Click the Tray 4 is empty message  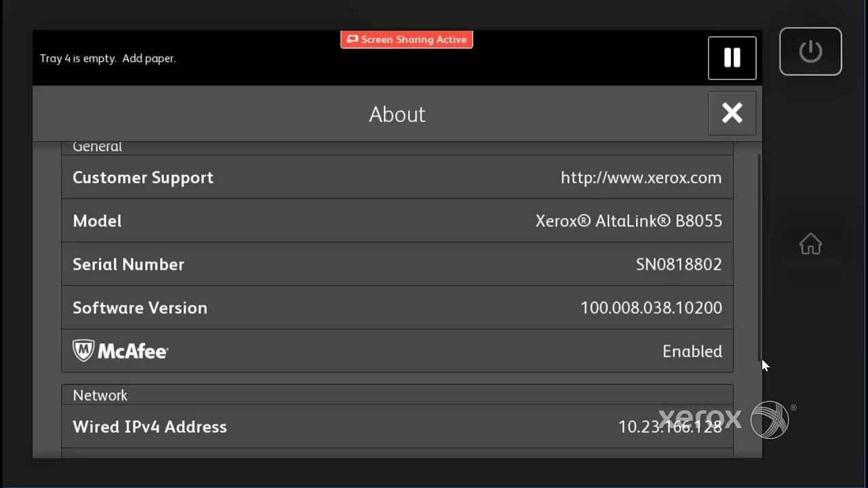(x=108, y=58)
